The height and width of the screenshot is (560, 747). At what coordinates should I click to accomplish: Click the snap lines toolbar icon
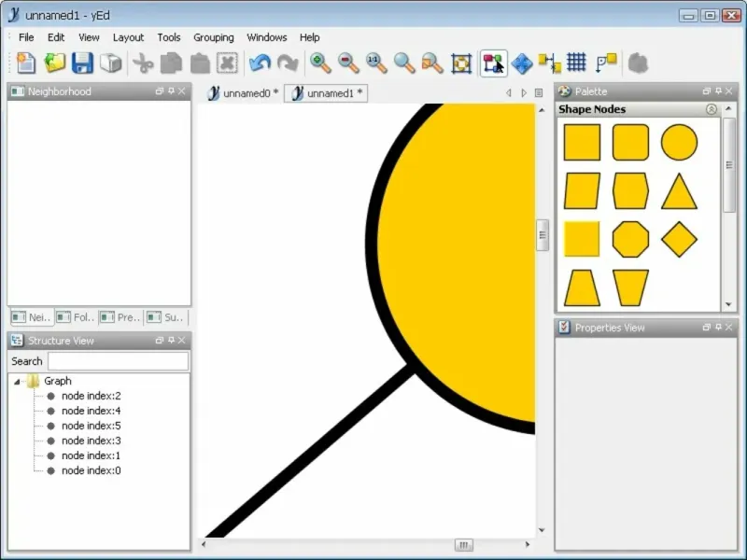(606, 63)
